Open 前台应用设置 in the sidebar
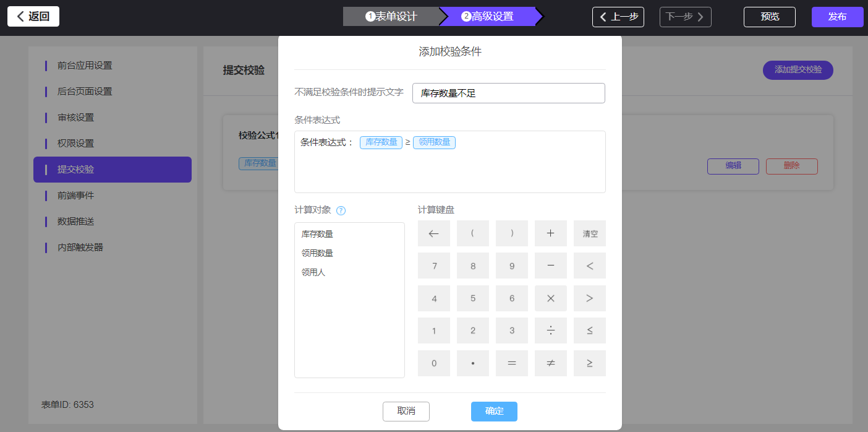Screen dimensions: 868x432 [85, 66]
